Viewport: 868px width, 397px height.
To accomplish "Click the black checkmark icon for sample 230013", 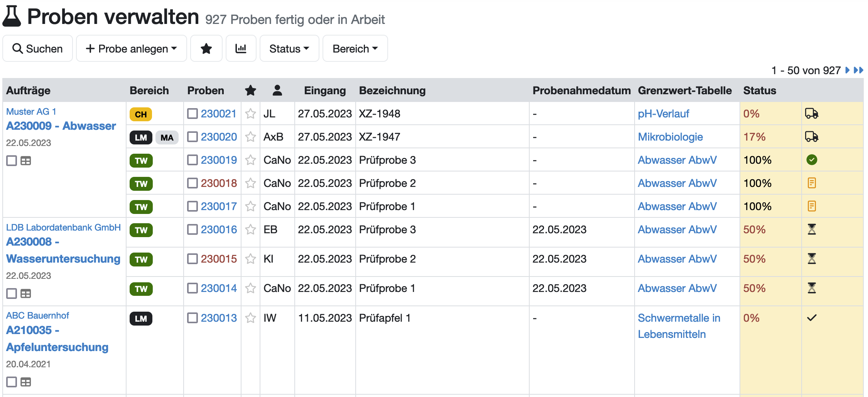I will tap(812, 317).
